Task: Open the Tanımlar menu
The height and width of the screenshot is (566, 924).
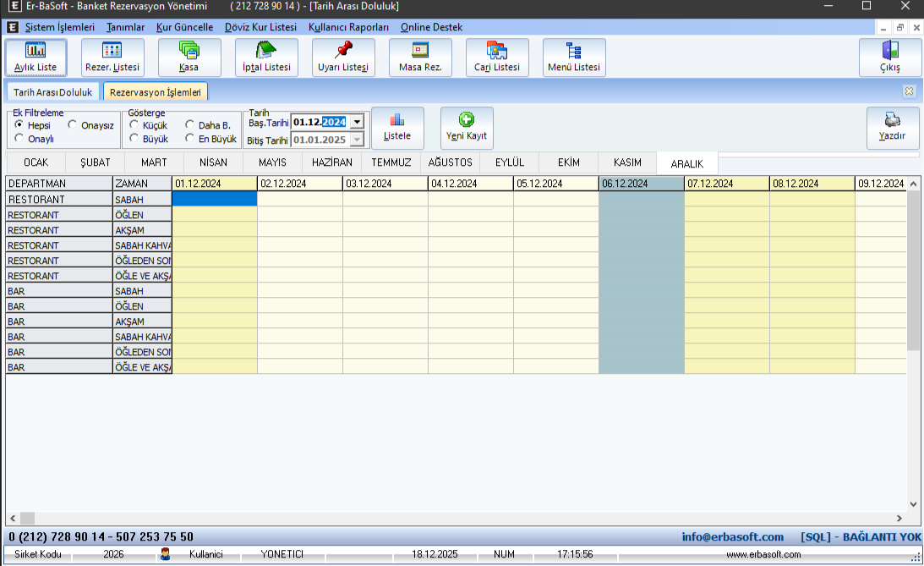Action: 125,27
